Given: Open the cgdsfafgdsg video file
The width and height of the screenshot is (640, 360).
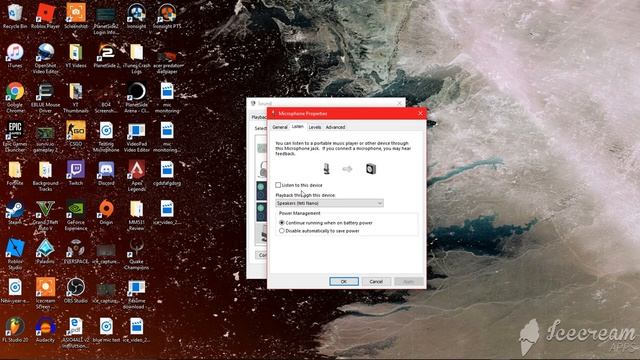Looking at the screenshot, I should tap(167, 173).
